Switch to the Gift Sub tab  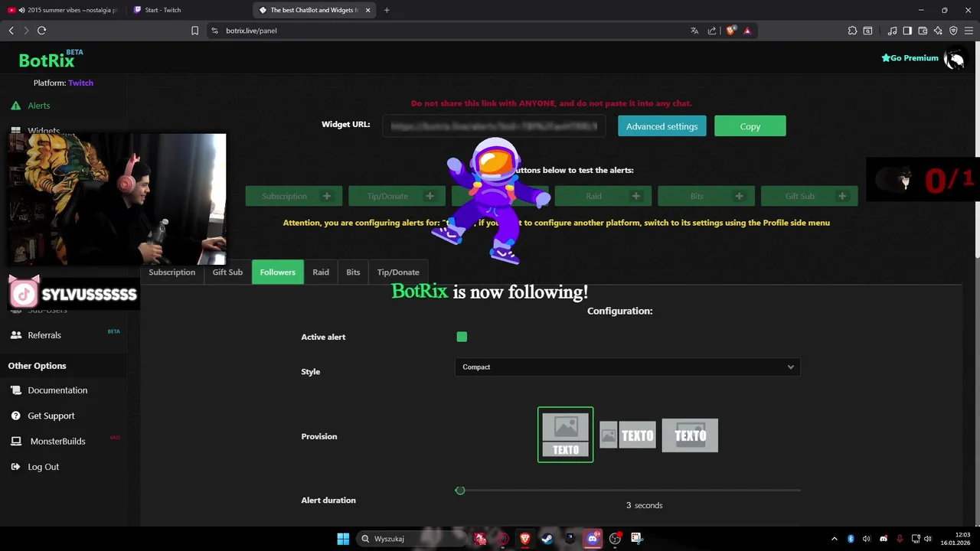tap(227, 272)
